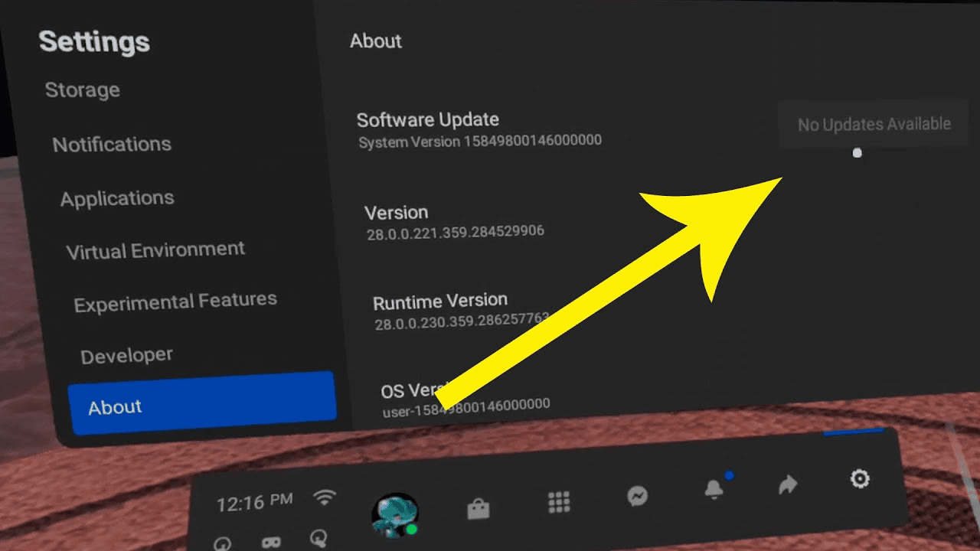
Task: Click the Settings panel heading
Action: click(x=94, y=41)
